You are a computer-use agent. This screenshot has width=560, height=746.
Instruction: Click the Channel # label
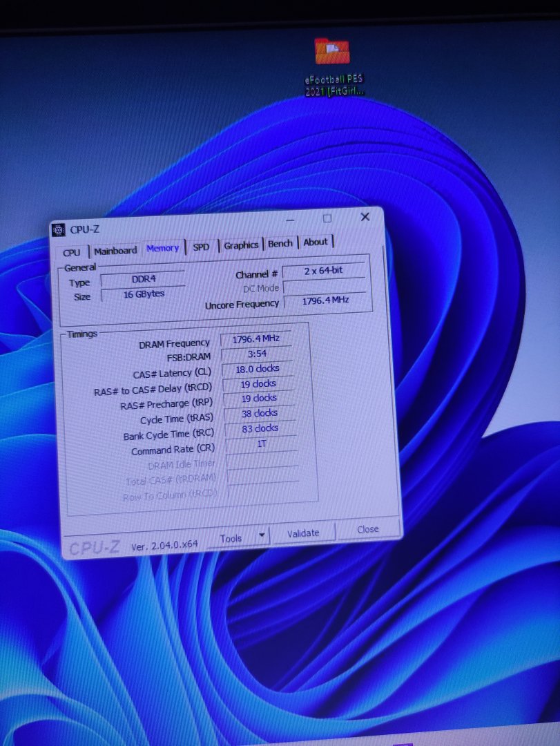pos(256,275)
